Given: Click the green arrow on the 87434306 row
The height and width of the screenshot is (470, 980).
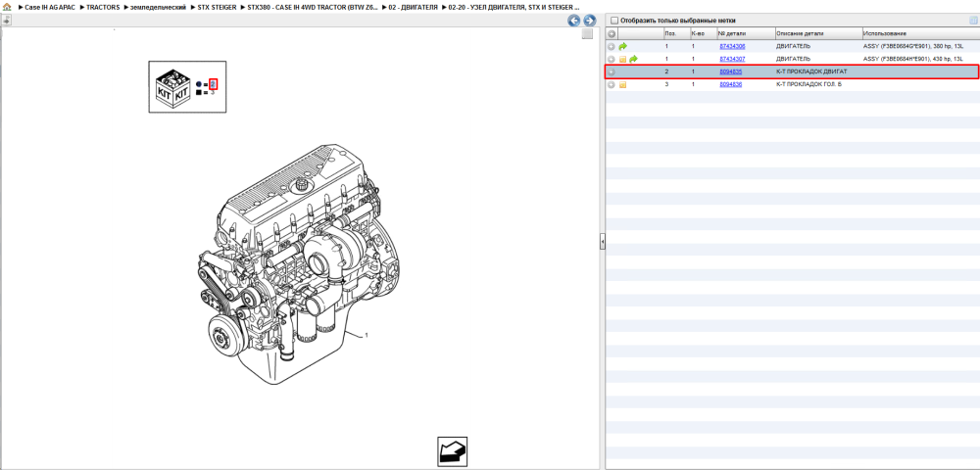Looking at the screenshot, I should (622, 47).
